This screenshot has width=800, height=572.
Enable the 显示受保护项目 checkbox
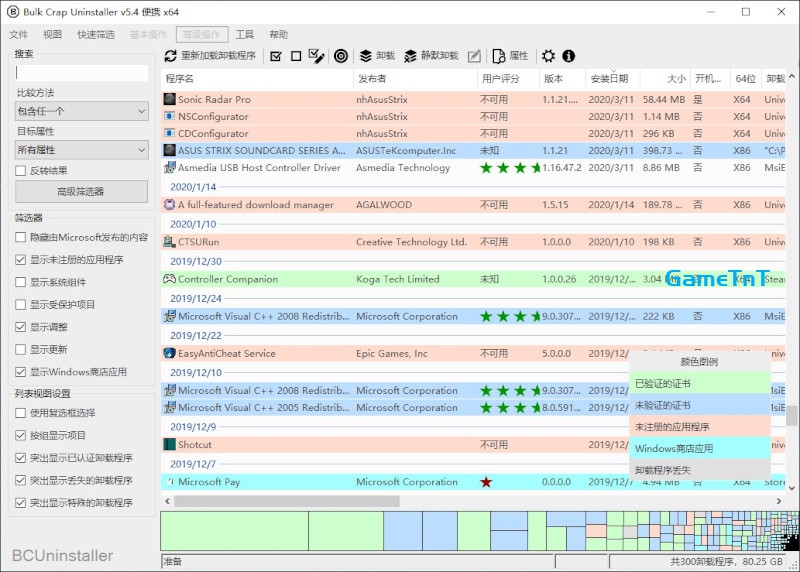tap(20, 305)
